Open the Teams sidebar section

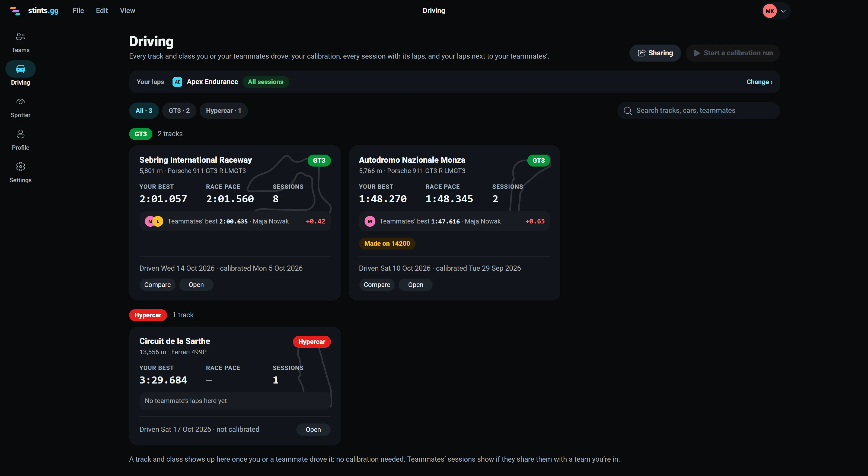21,42
